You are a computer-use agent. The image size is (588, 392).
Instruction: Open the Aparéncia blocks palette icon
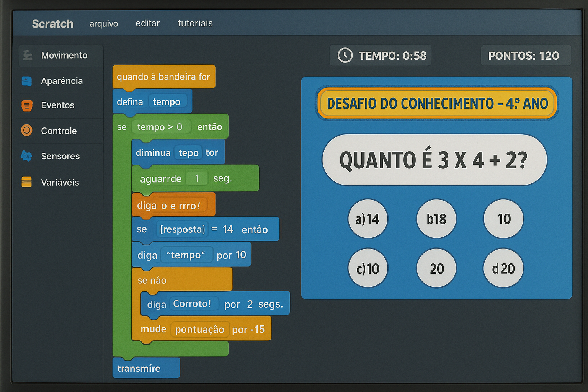click(x=27, y=81)
